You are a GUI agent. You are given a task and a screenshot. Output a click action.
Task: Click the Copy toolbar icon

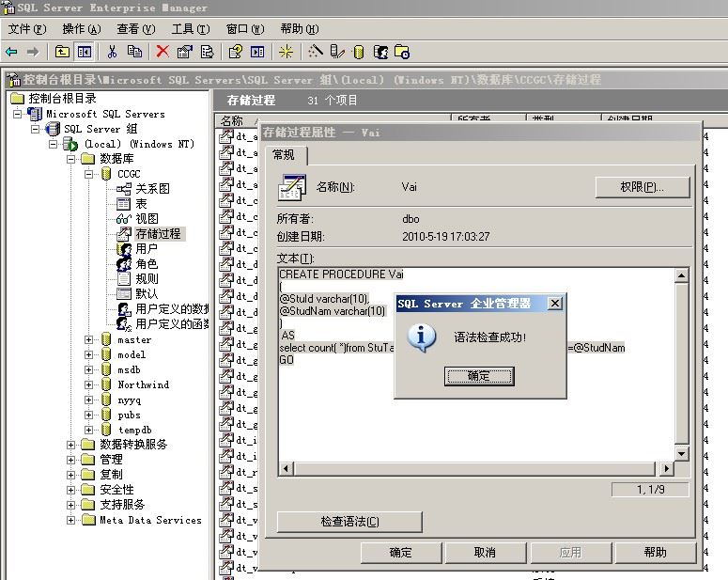(134, 51)
